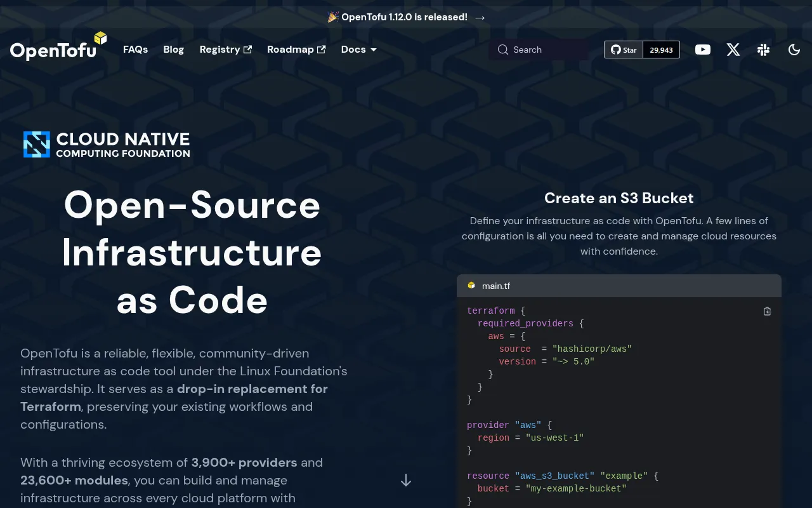Viewport: 812px width, 508px height.
Task: Click the "required_providers" code line
Action: (x=530, y=323)
